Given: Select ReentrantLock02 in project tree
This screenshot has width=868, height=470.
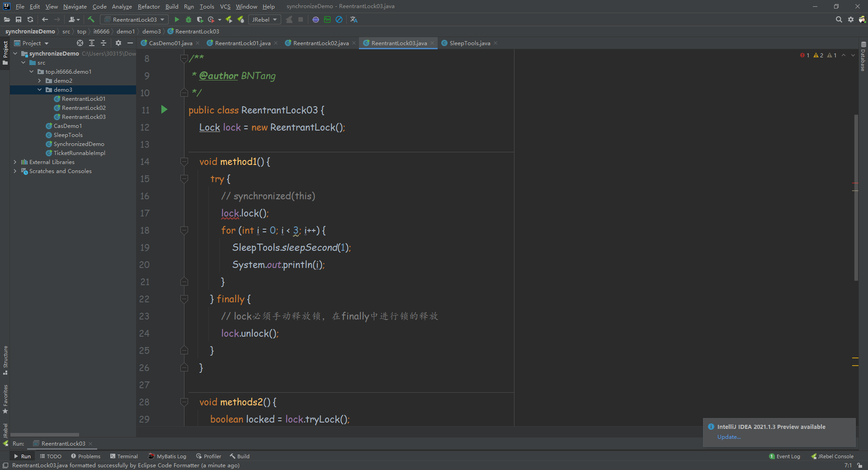Looking at the screenshot, I should [x=84, y=108].
